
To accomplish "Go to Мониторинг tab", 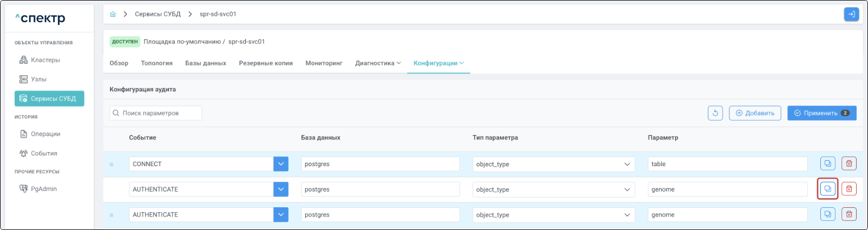I will click(324, 63).
